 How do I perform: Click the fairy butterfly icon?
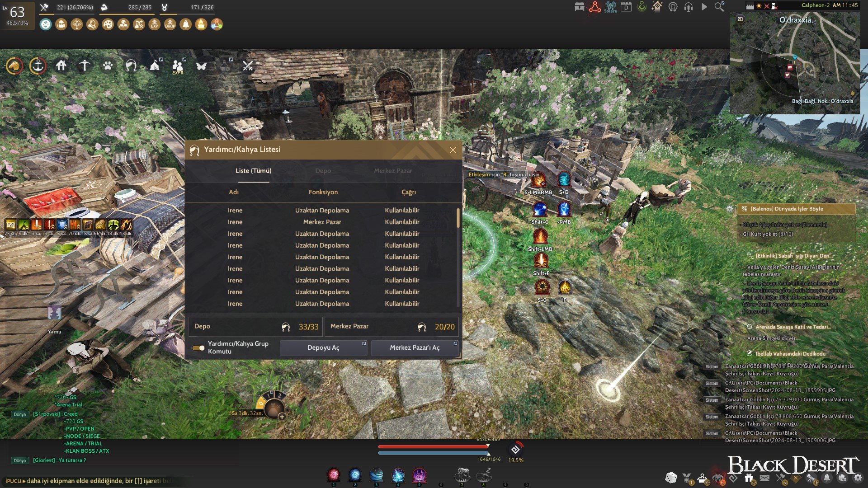[201, 66]
